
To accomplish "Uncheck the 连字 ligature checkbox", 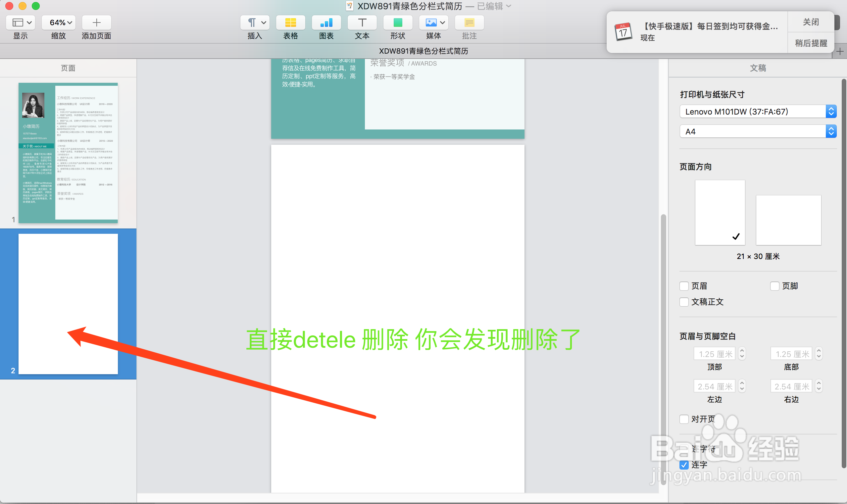I will (684, 465).
